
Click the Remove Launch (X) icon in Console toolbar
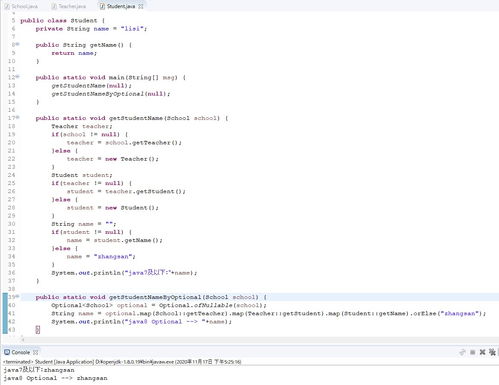pyautogui.click(x=482, y=352)
